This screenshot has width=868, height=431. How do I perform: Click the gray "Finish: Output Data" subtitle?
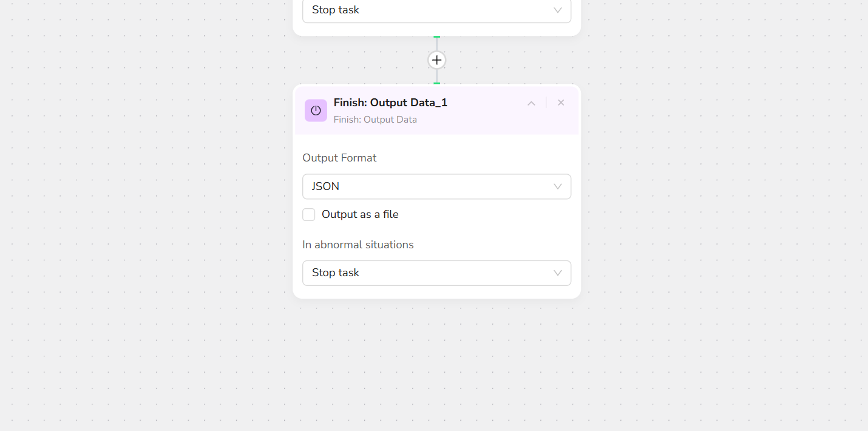(x=375, y=120)
